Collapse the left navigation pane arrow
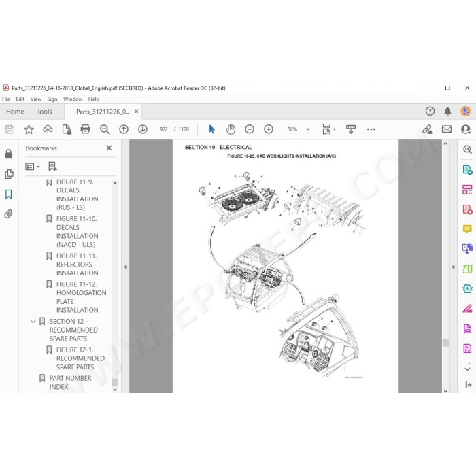The width and height of the screenshot is (476, 476). click(x=125, y=267)
